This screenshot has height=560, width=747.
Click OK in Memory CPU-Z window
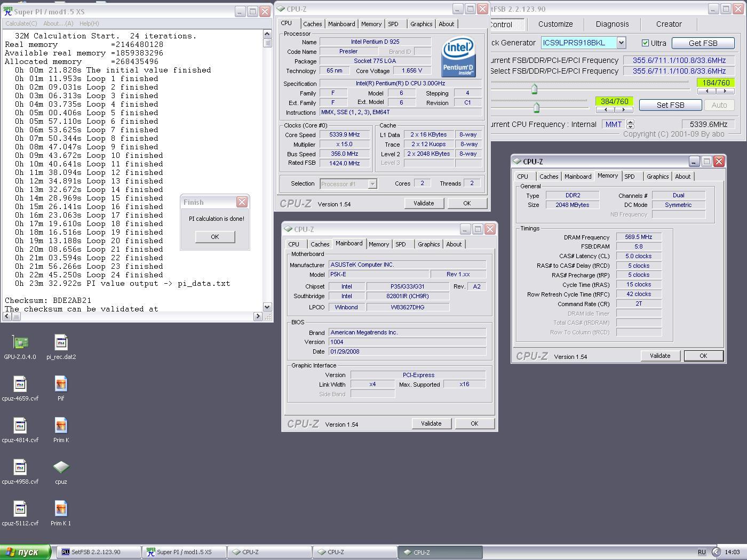pyautogui.click(x=703, y=356)
